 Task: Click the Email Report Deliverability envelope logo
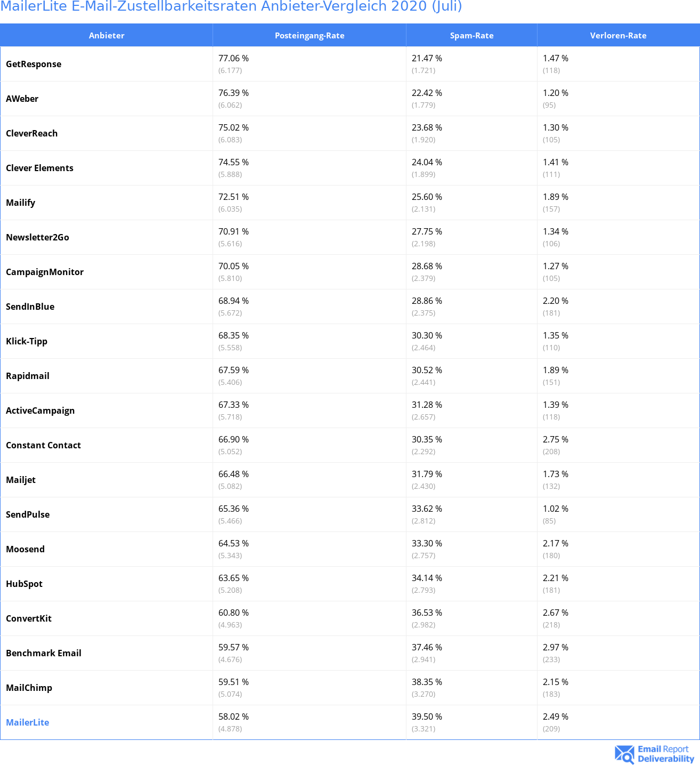[624, 754]
